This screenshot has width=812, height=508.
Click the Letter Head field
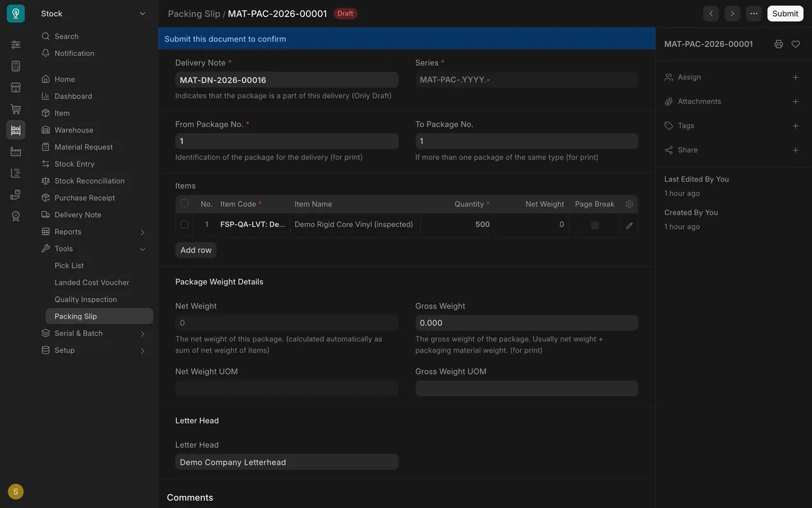click(287, 462)
